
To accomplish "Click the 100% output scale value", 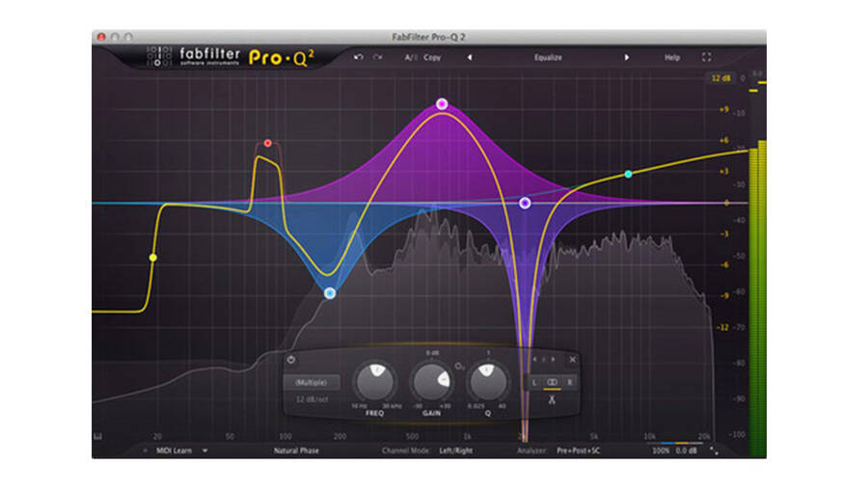I will [661, 451].
